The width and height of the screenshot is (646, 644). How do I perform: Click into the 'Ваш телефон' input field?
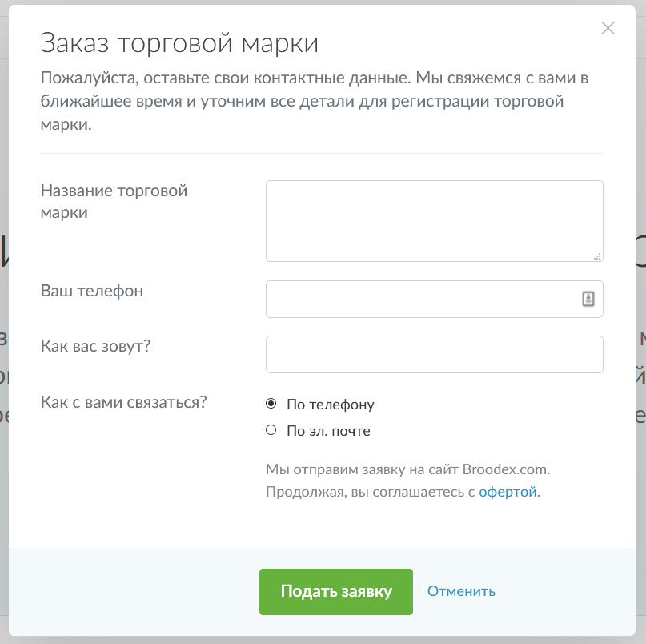point(420,299)
